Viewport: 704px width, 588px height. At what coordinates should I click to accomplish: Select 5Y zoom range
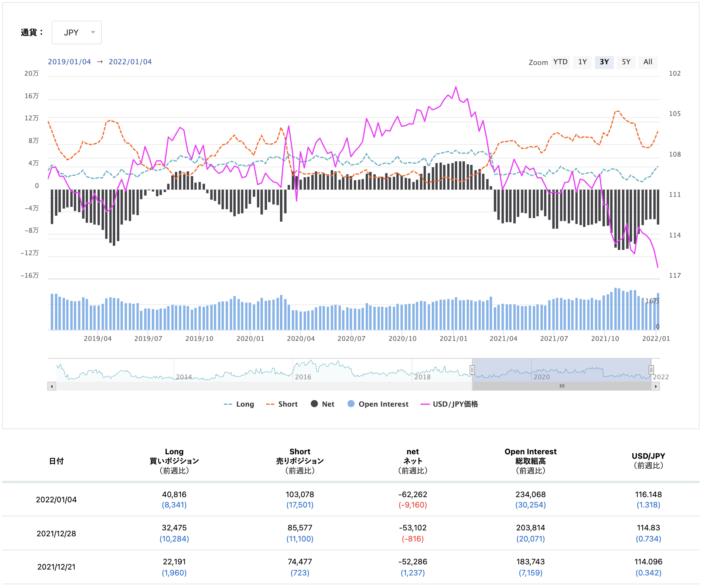pos(626,62)
